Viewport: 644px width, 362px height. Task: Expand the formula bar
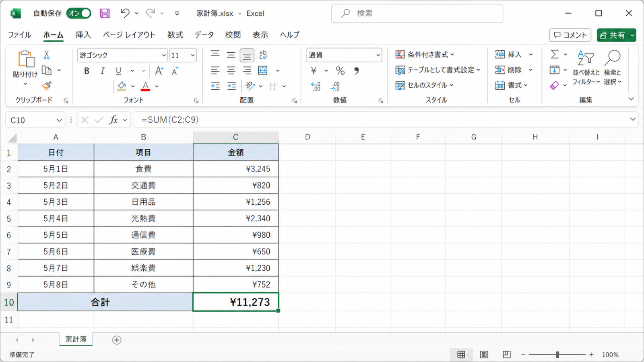point(633,119)
